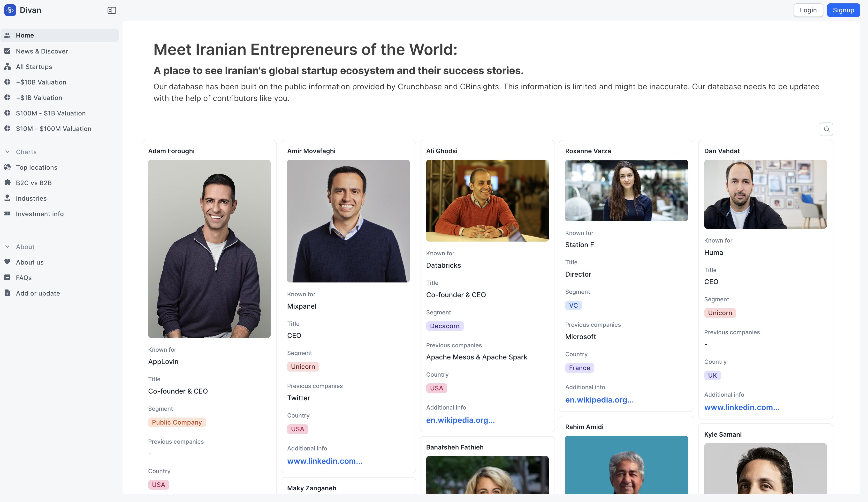
Task: Go to Investment info page
Action: pos(40,214)
